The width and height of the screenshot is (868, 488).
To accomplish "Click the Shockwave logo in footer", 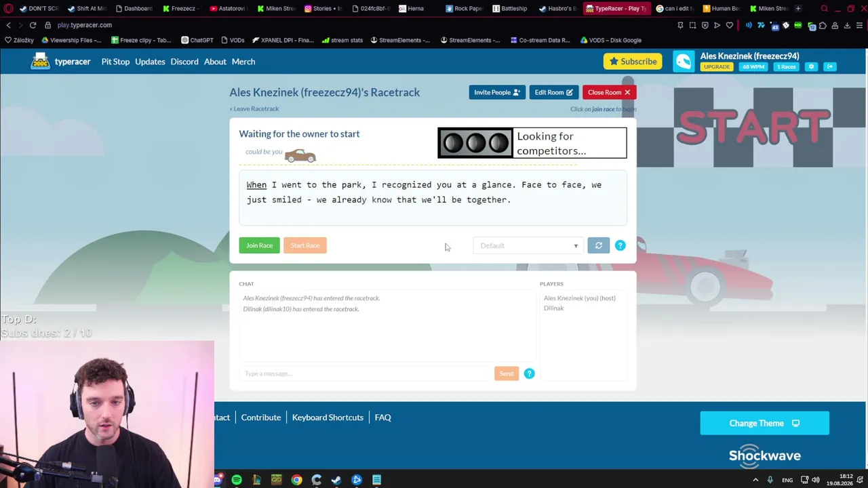I will coord(765,455).
